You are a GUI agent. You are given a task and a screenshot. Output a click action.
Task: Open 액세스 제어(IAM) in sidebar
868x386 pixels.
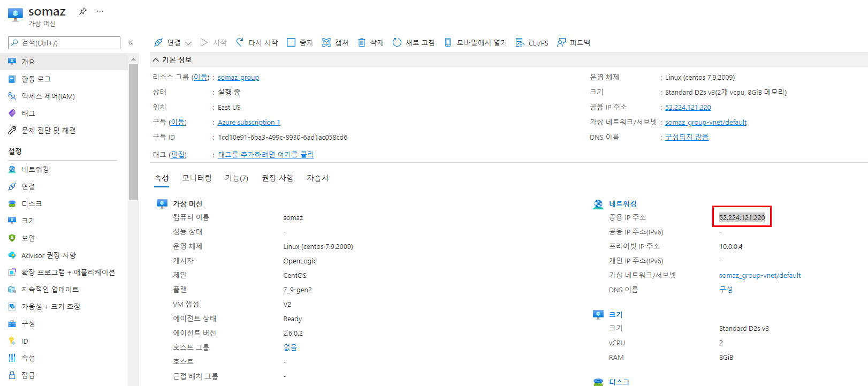pyautogui.click(x=64, y=96)
